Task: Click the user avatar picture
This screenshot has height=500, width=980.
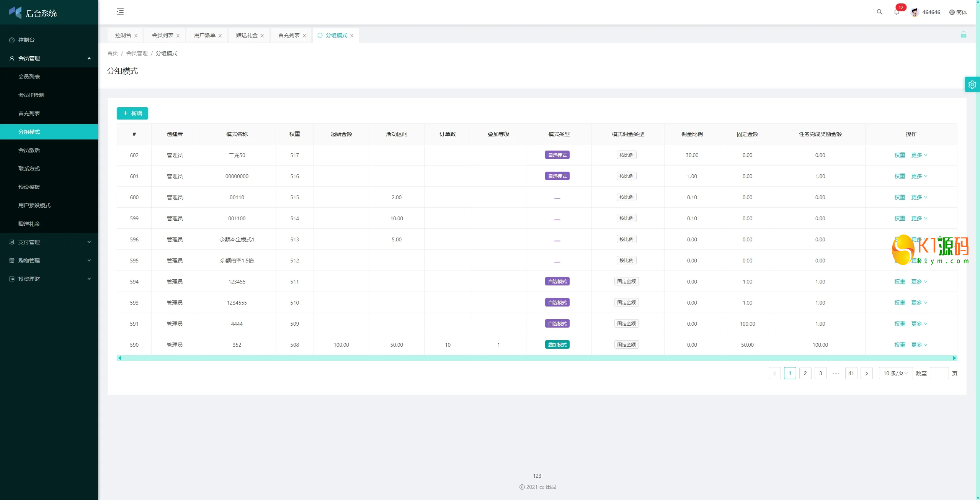Action: (x=915, y=12)
